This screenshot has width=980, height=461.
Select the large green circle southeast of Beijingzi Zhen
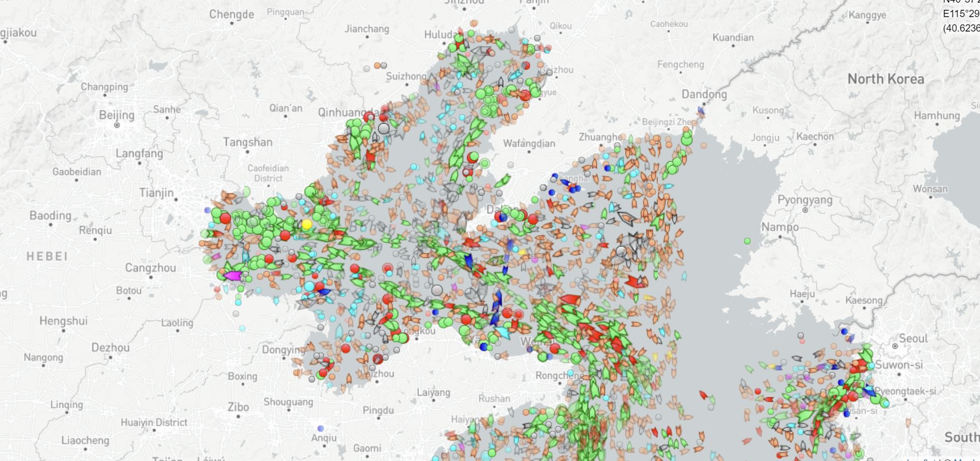687,138
